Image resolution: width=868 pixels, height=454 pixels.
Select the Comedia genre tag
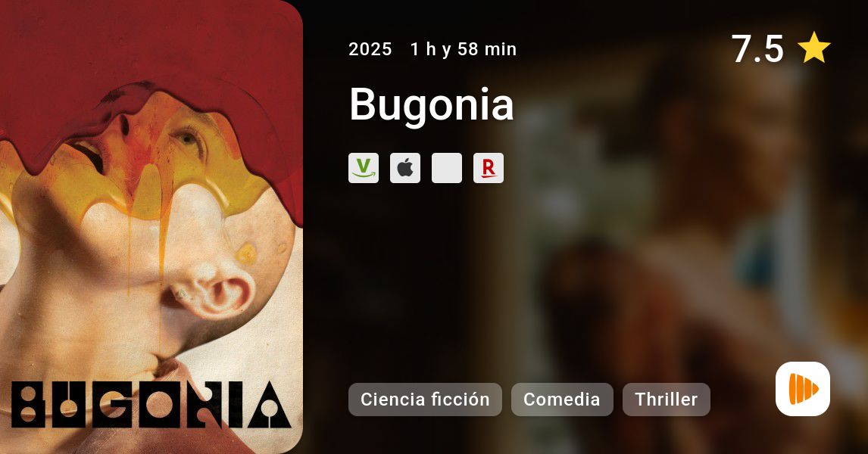point(562,400)
